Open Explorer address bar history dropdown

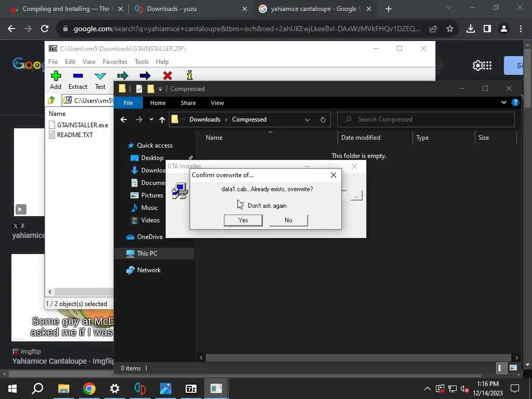(x=308, y=120)
